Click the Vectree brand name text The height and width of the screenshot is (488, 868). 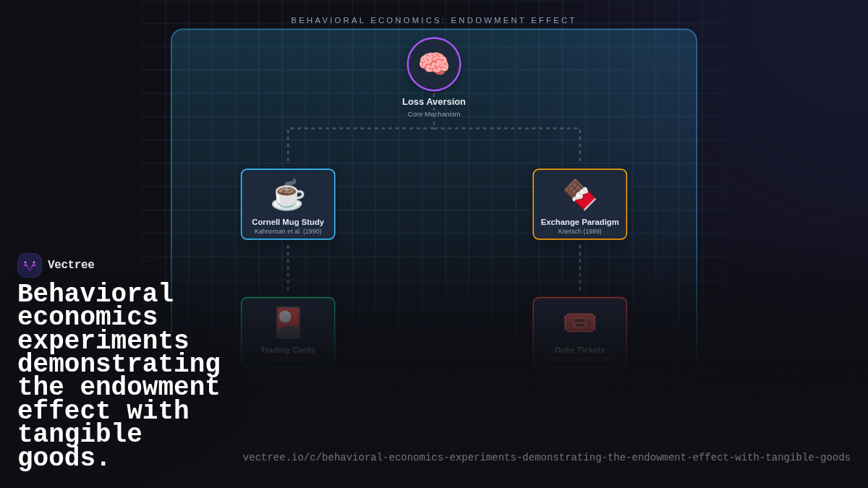click(71, 265)
